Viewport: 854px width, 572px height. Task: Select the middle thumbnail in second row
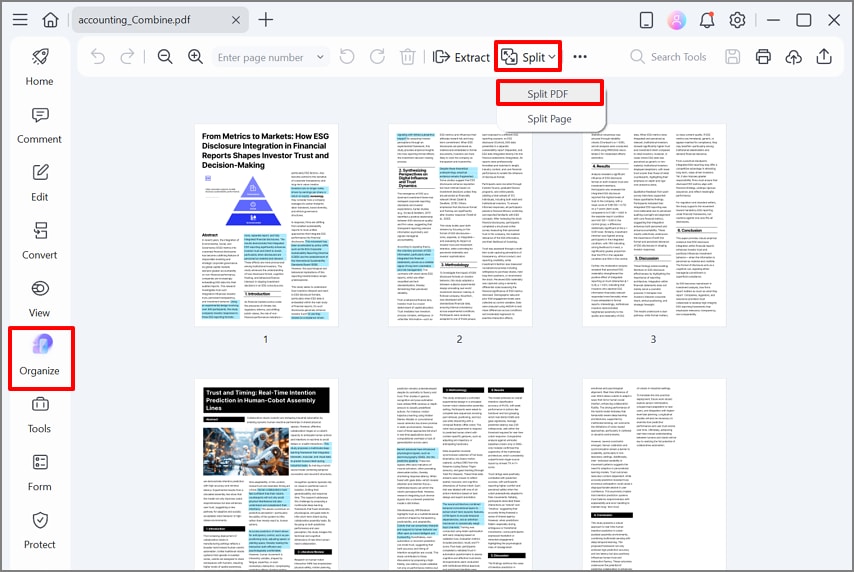460,474
